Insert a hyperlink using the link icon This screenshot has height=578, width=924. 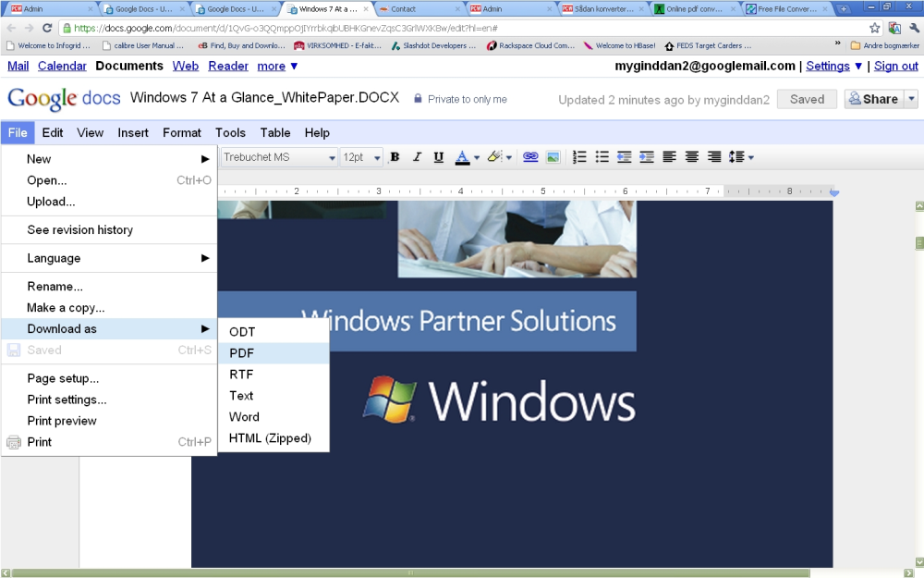(530, 157)
